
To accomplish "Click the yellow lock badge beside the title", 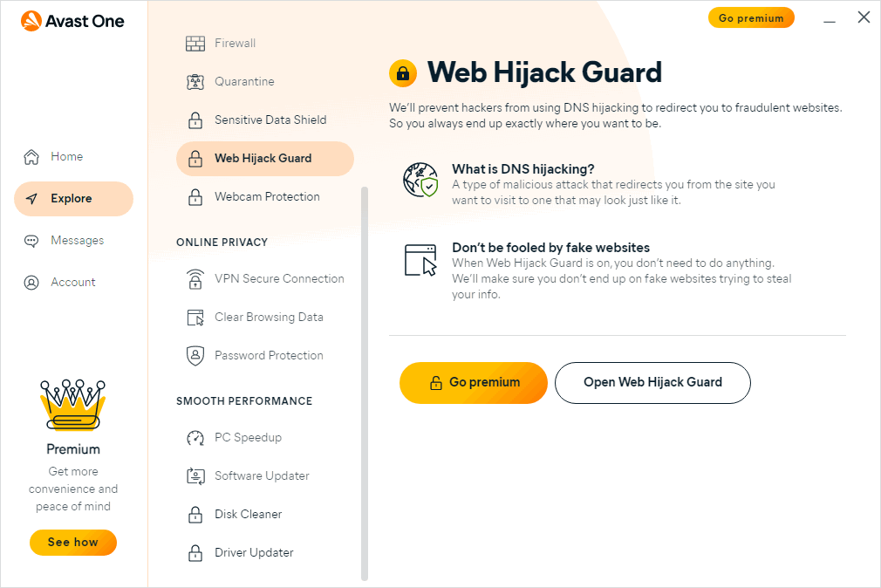I will (x=403, y=73).
